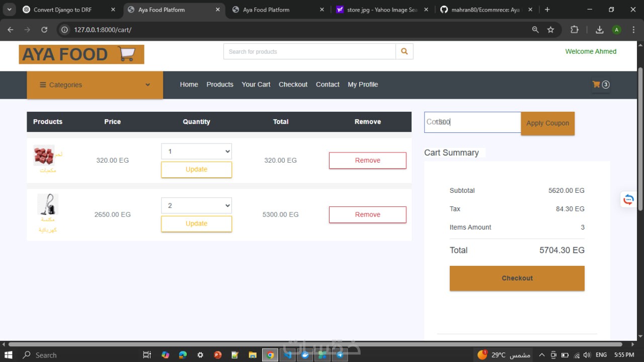Open quantity dropdown for the 2650.00 EG product

pos(196,205)
